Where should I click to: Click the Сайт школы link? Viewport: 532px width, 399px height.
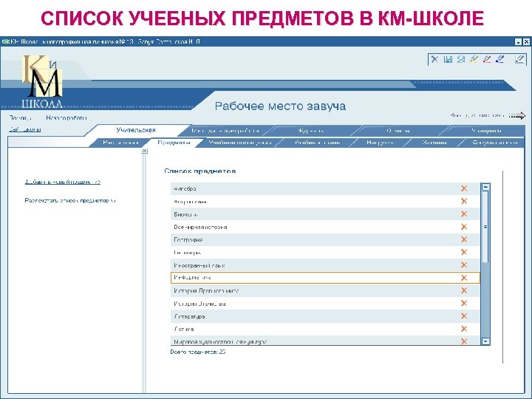point(25,129)
